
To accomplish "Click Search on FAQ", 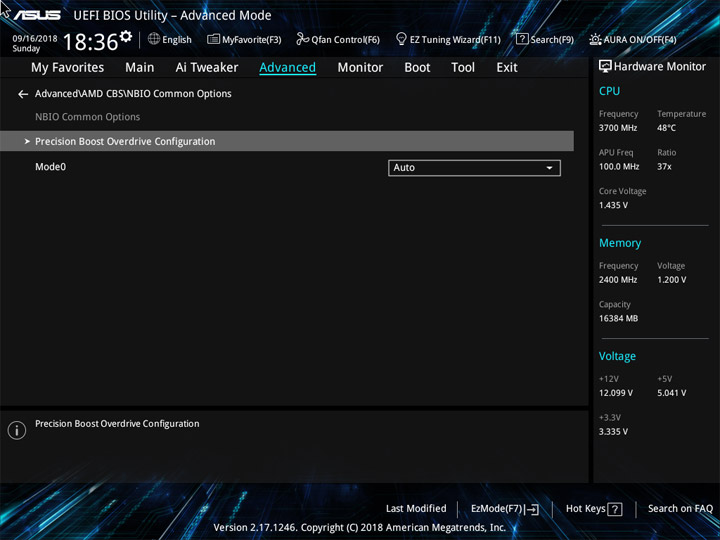I will click(680, 509).
